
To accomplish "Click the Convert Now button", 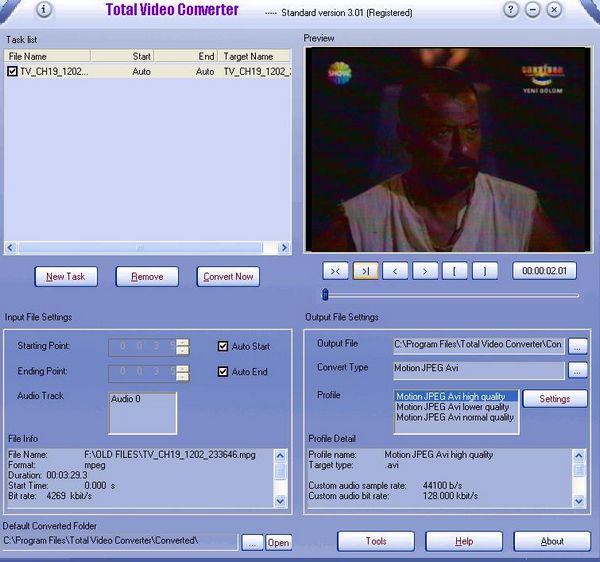I will click(x=229, y=276).
